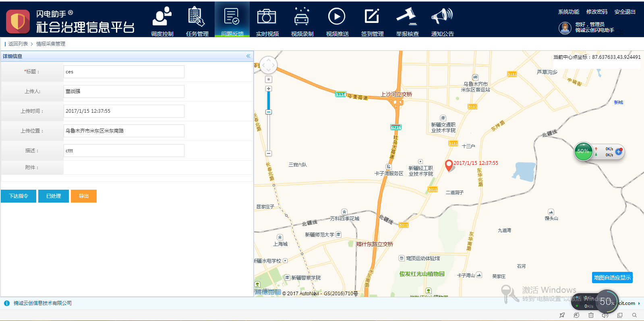The image size is (644, 321).
Task: Open the 通知公告 announcements megaphone icon
Action: (x=442, y=21)
